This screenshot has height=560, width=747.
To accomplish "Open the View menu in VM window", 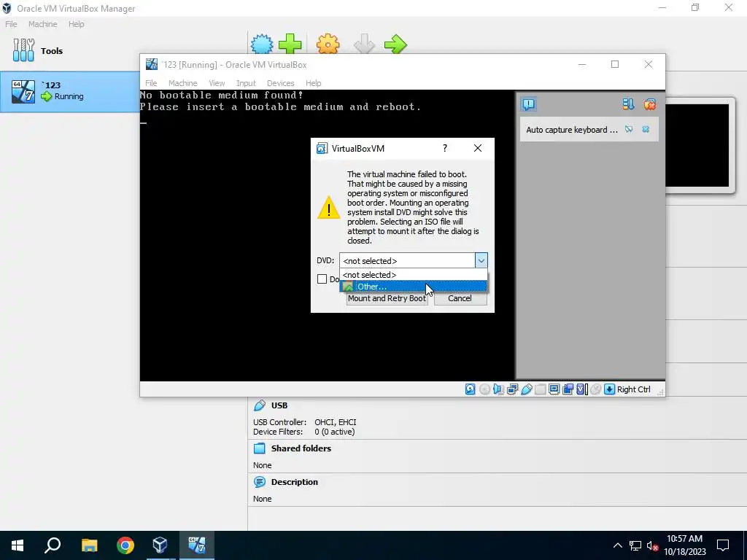I will click(x=217, y=83).
